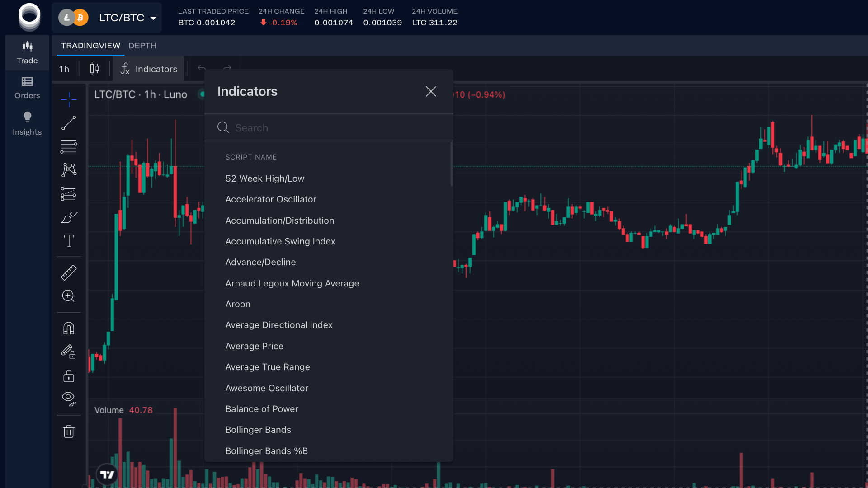Screen dimensions: 868x488
Task: Add the Bollinger Bands %B indicator
Action: click(x=328, y=451)
